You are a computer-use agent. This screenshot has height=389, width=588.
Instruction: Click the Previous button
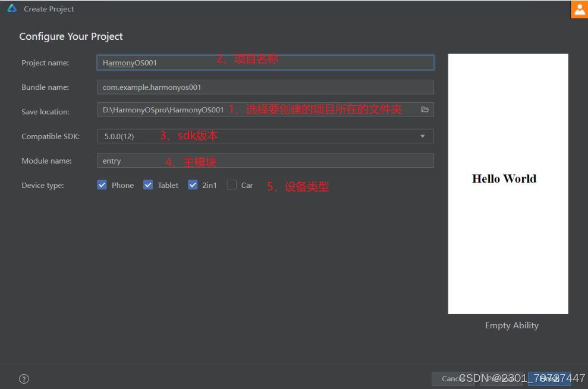click(x=501, y=379)
